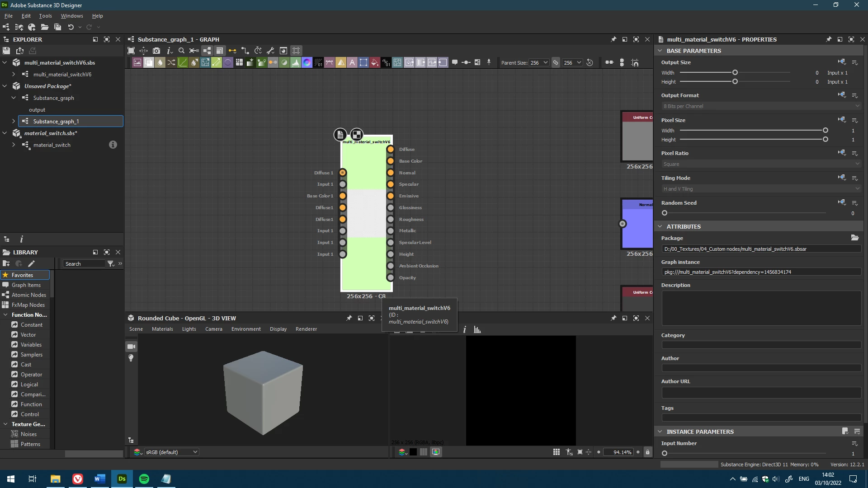Screen dimensions: 868x488
Task: Expand the Substance_graph_1 tree item
Action: point(14,121)
